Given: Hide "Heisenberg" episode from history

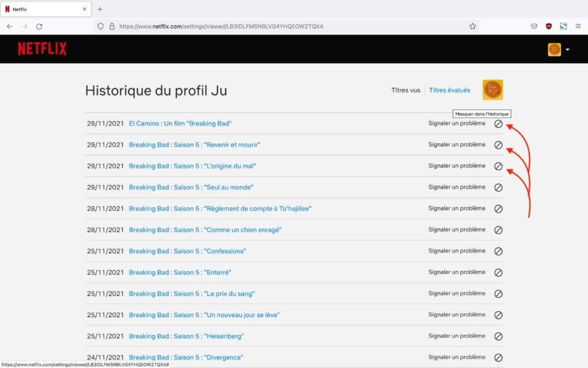Looking at the screenshot, I should coord(498,336).
